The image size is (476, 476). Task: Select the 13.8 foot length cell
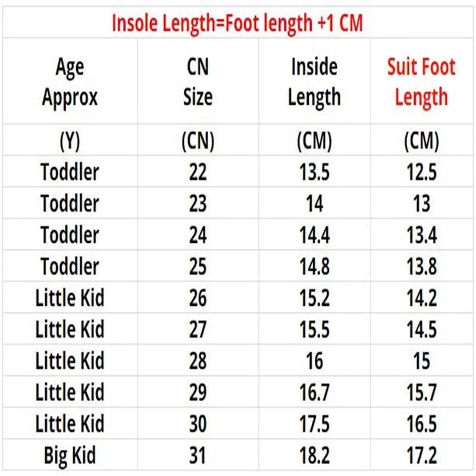click(421, 267)
